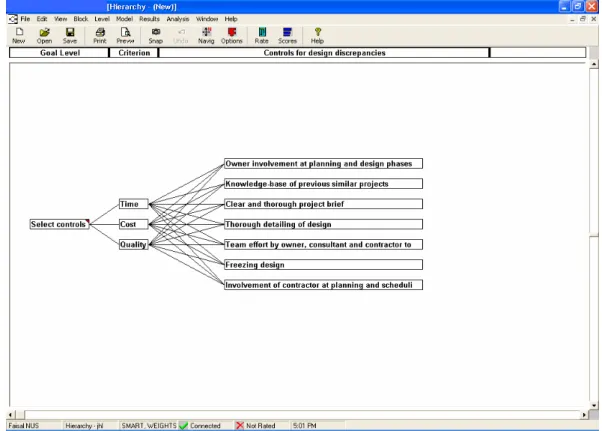Open Print Preview icon
This screenshot has width=602, height=431.
click(126, 36)
